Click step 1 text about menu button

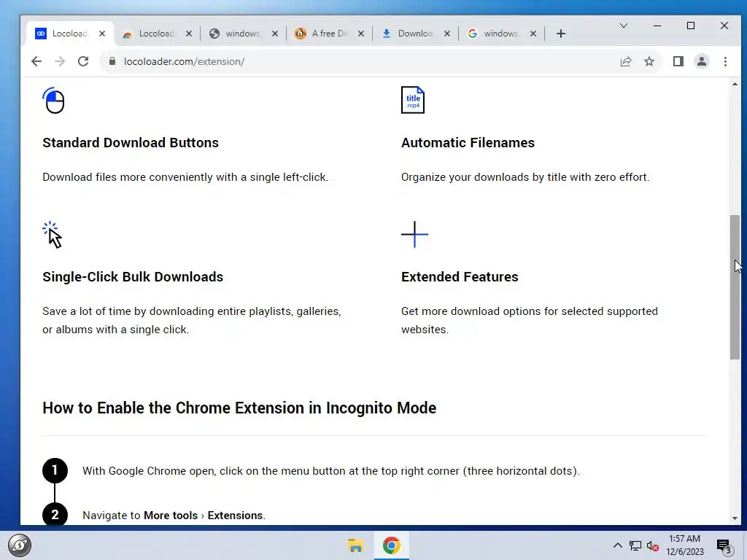click(x=331, y=471)
